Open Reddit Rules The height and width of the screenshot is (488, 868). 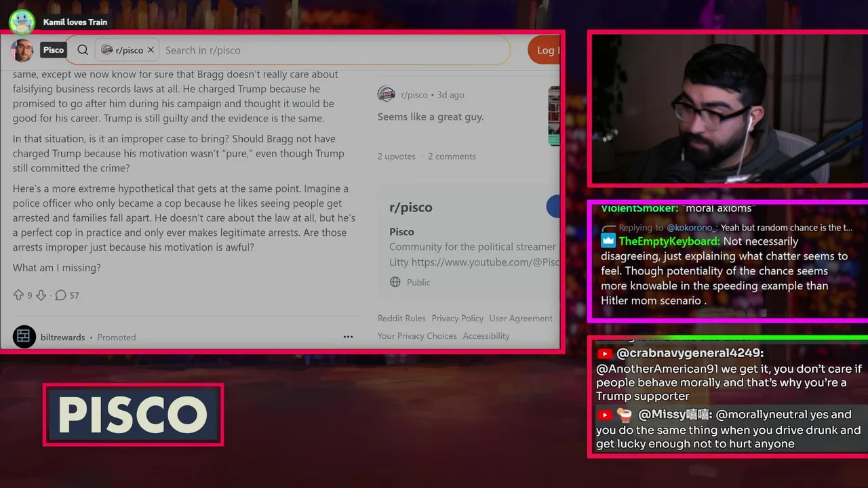(x=401, y=319)
